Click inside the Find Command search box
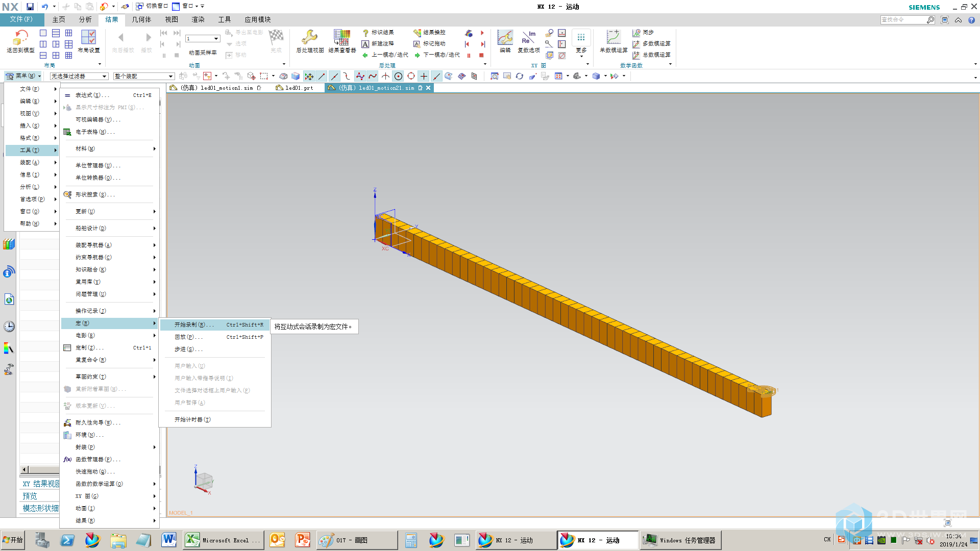Image resolution: width=980 pixels, height=551 pixels. (x=903, y=19)
